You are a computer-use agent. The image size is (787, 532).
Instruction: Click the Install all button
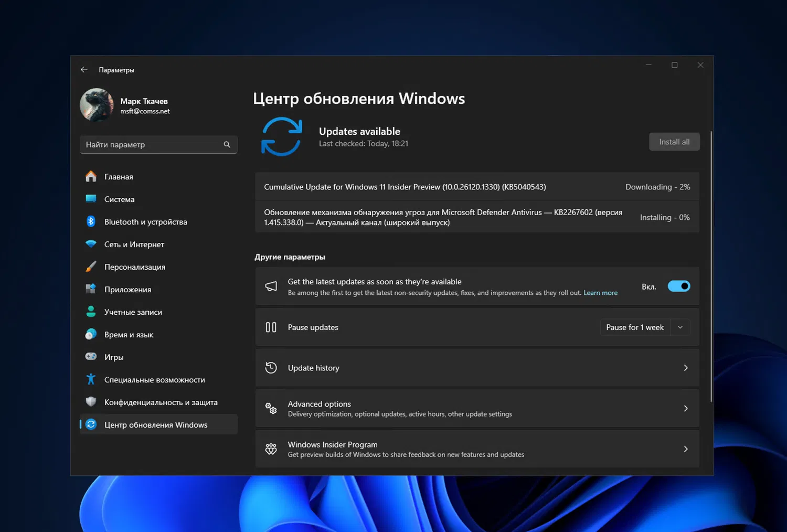[674, 142]
